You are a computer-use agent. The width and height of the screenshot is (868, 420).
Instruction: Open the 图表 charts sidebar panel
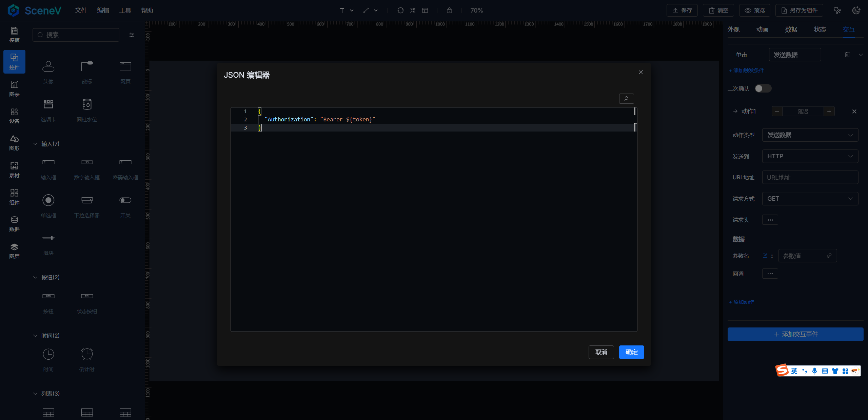click(14, 88)
